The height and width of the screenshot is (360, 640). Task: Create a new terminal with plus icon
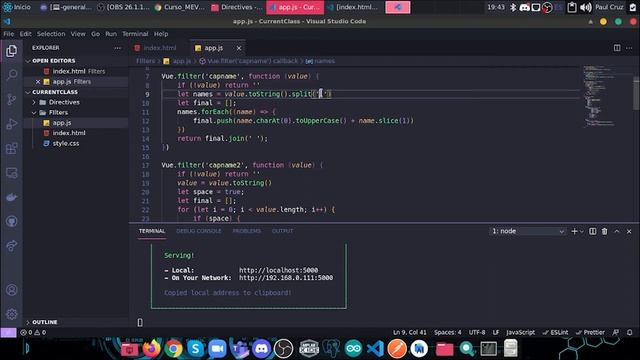click(574, 231)
